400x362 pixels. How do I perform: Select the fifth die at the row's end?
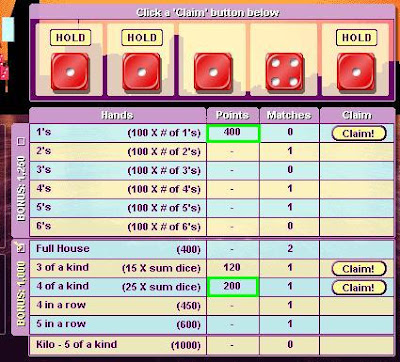[356, 72]
